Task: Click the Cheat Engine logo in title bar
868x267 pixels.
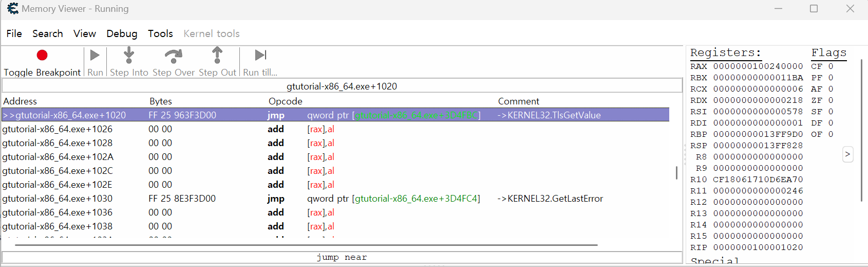Action: pos(12,8)
